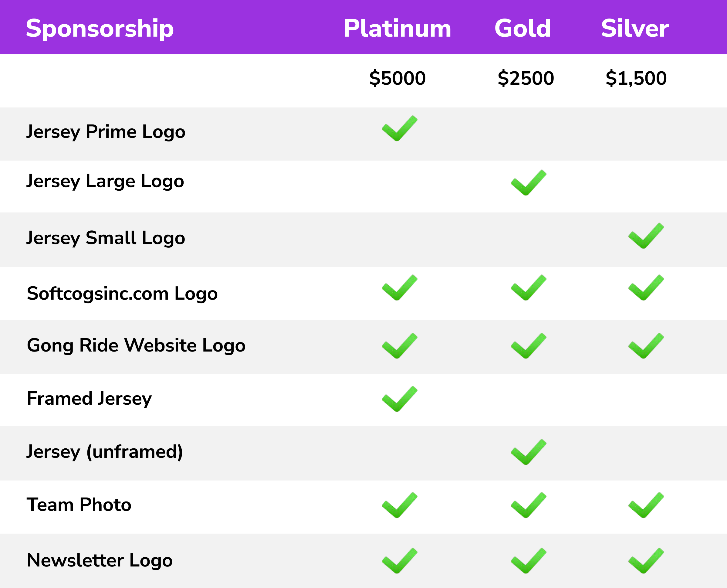Click the $1,500 Silver price

[x=636, y=78]
